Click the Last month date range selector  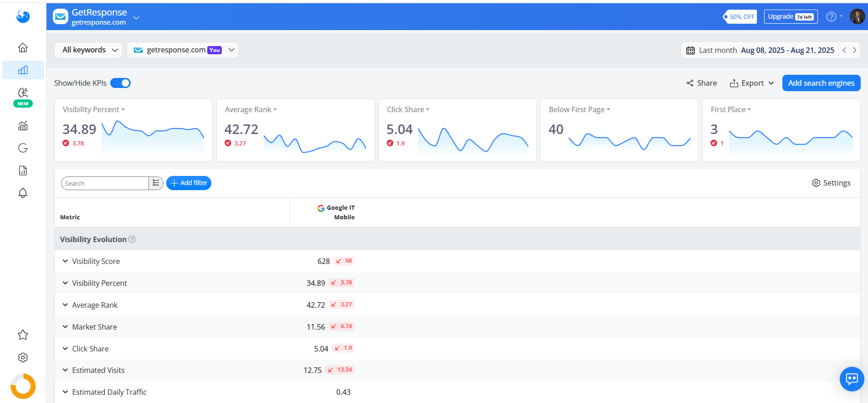point(760,50)
